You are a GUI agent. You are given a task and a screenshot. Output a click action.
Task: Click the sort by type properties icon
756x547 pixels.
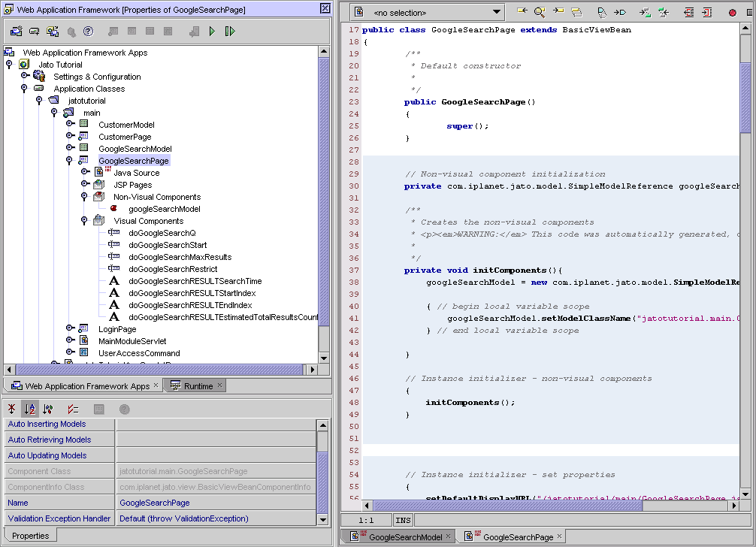pyautogui.click(x=48, y=409)
